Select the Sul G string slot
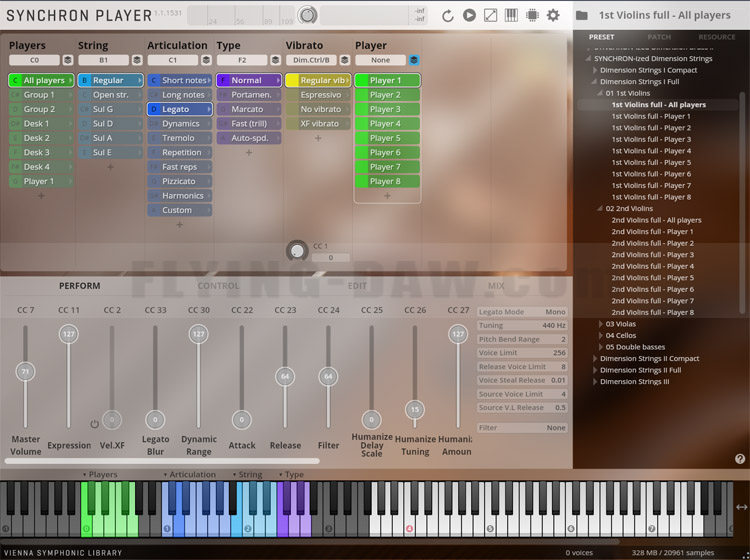This screenshot has width=750, height=560. click(110, 109)
